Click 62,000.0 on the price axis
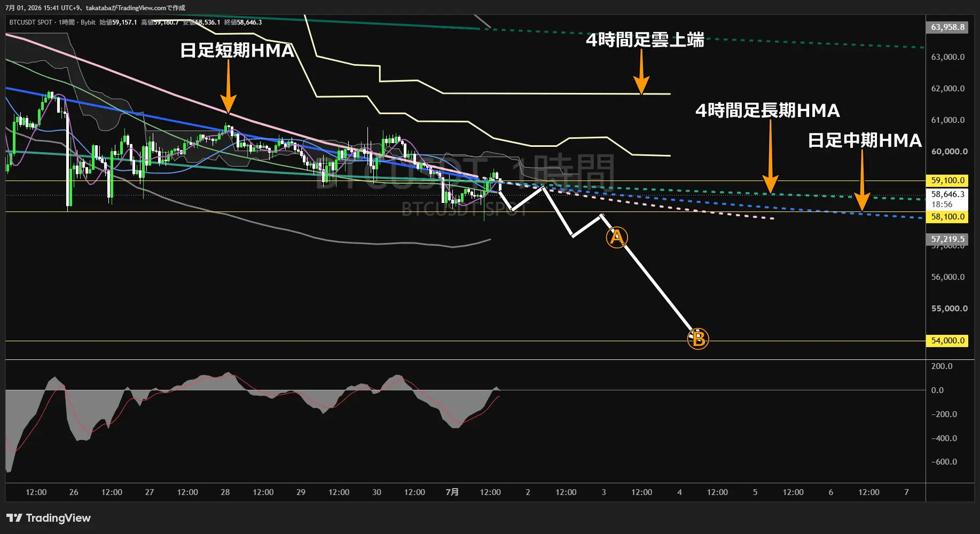Viewport: 980px width, 534px height. (x=948, y=89)
